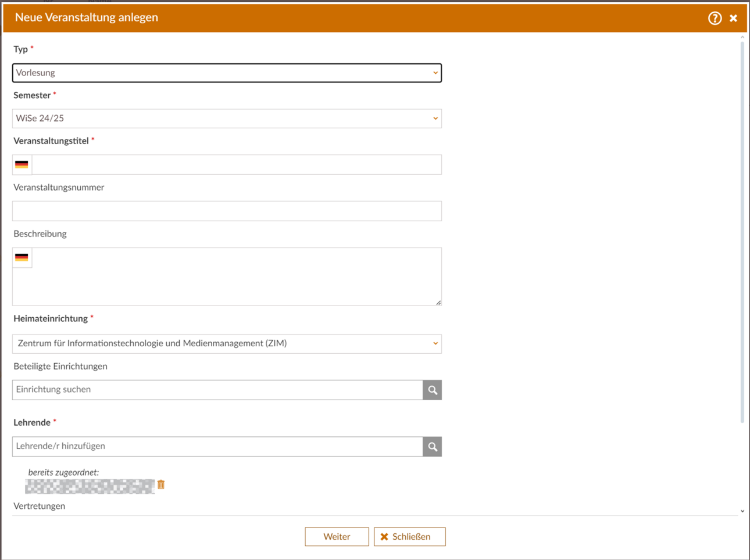Click the Einrichtung suchen field

coord(217,390)
